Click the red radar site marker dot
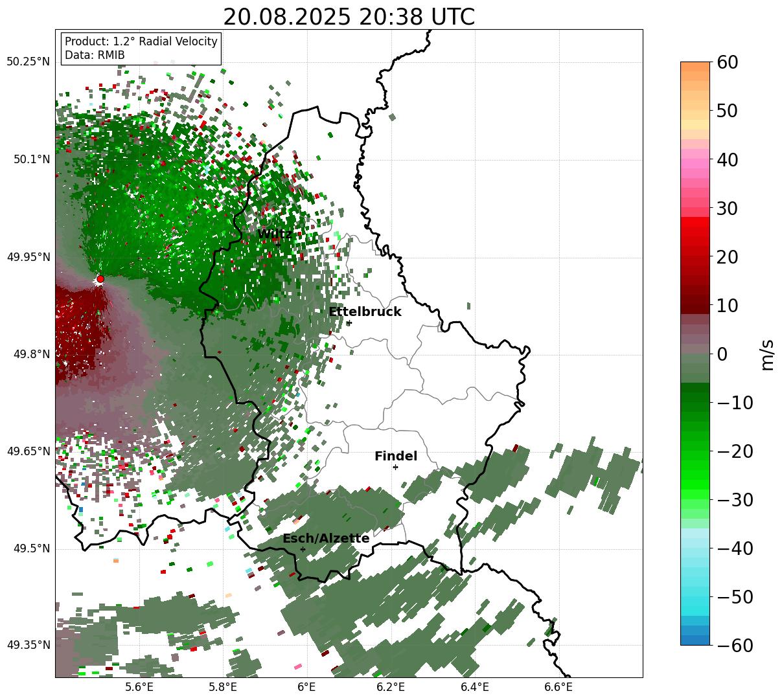Image resolution: width=782 pixels, height=700 pixels. (x=100, y=279)
